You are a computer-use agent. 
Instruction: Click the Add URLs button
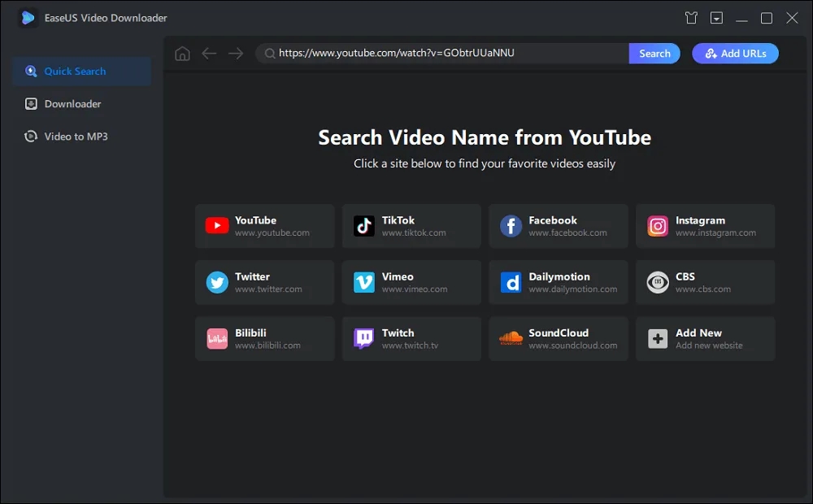point(735,53)
